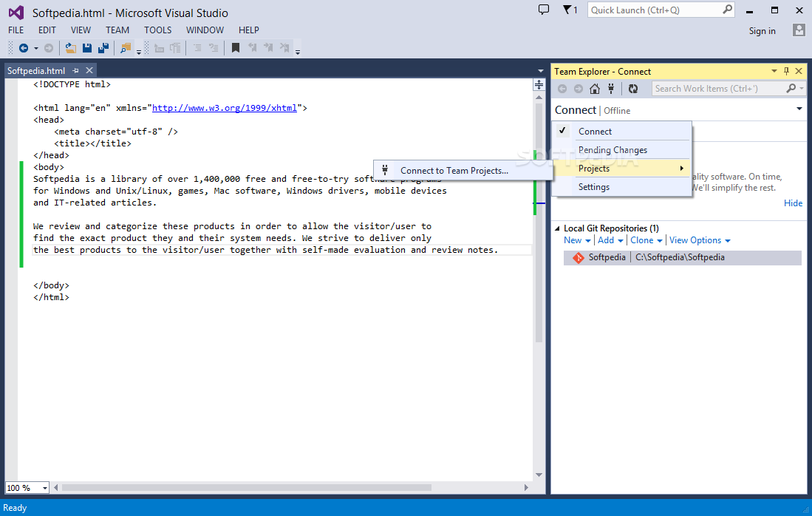Open the Projects submenu entry

622,169
